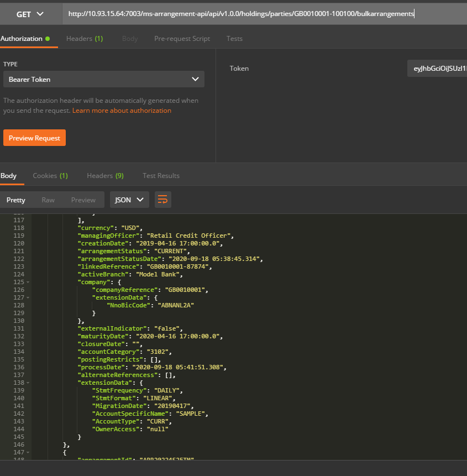Select the Authorization tab
The height and width of the screenshot is (476, 467).
[24, 39]
